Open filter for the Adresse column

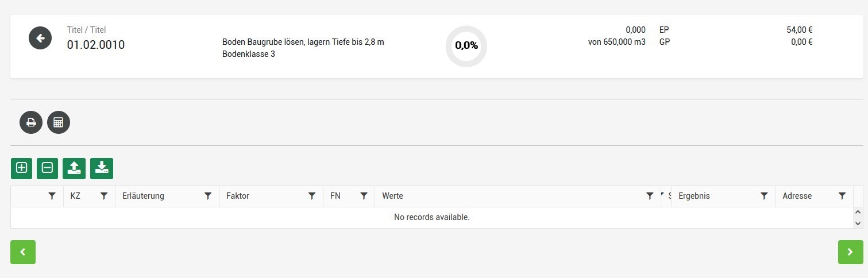tap(842, 196)
